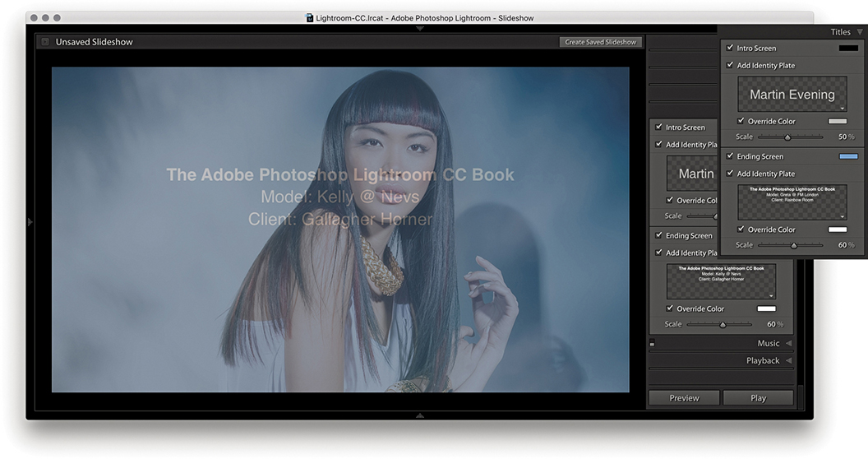Open Martin Evening identity plate menu arrow
Screen dimensions: 868x459
[x=842, y=108]
